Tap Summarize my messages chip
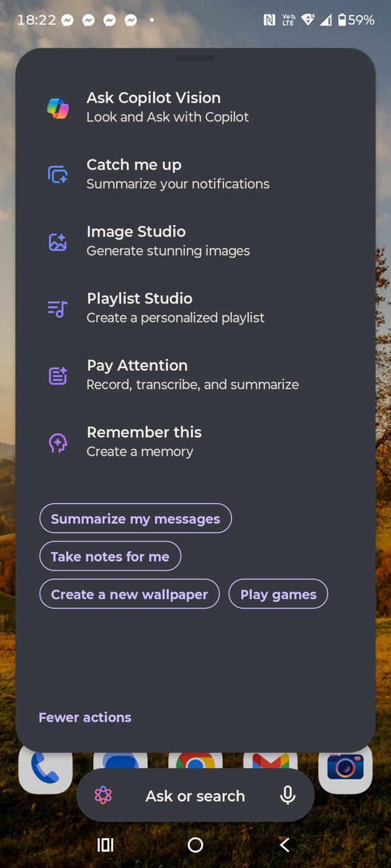Image resolution: width=391 pixels, height=868 pixels. [x=135, y=518]
